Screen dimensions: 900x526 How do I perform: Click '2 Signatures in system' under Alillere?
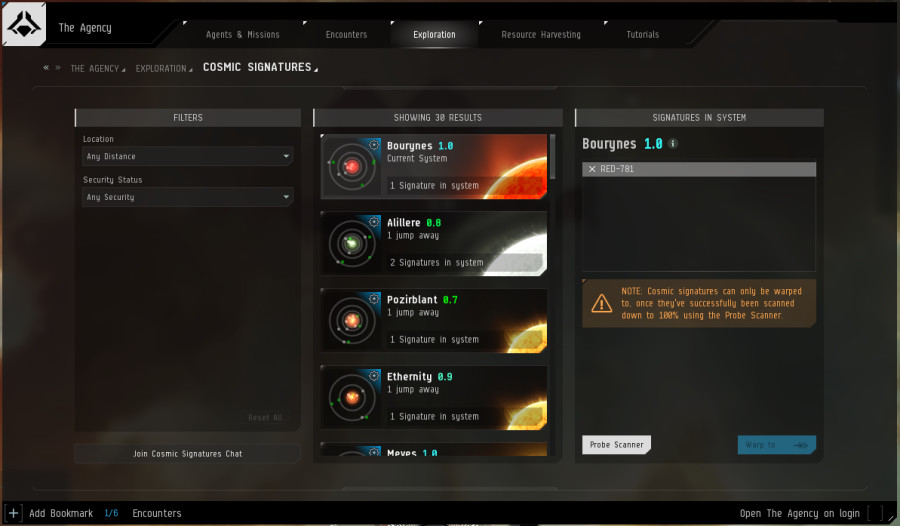click(x=436, y=262)
